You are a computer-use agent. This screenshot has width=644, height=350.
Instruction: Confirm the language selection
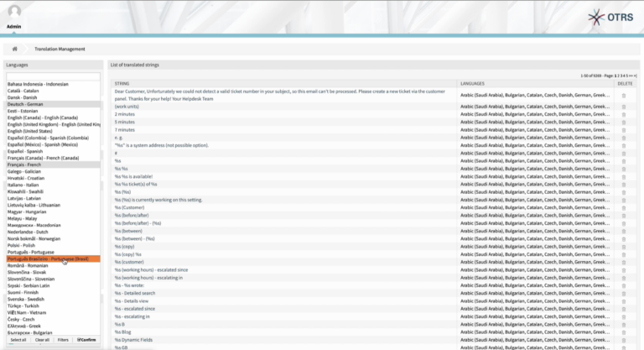(x=86, y=340)
